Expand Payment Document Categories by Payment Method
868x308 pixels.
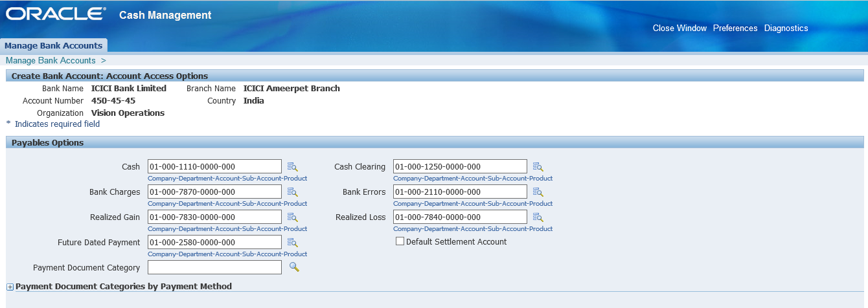(x=10, y=287)
